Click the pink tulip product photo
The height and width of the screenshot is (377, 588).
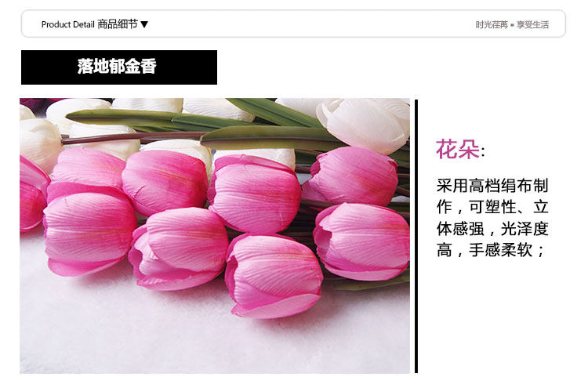tap(215, 236)
